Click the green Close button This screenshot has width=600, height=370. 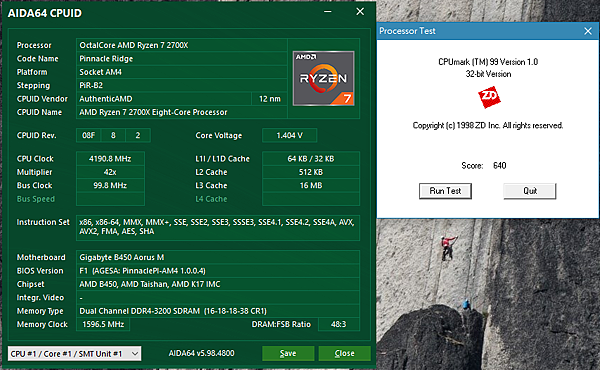344,354
